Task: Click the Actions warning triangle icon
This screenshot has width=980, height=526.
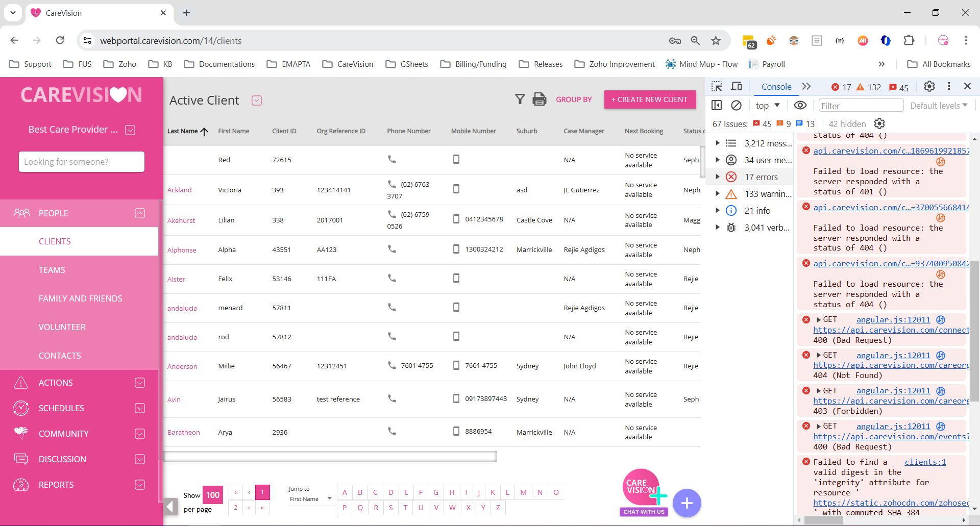Action: tap(21, 382)
